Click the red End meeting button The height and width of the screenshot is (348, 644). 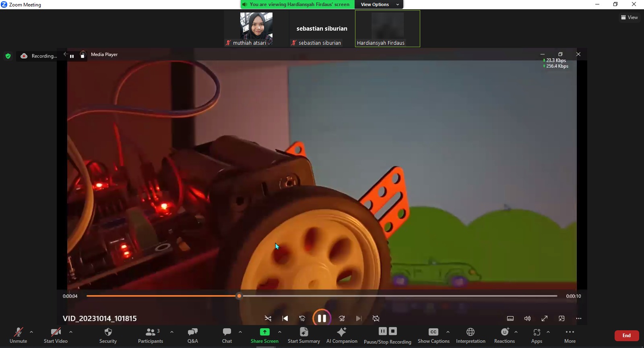pyautogui.click(x=627, y=336)
